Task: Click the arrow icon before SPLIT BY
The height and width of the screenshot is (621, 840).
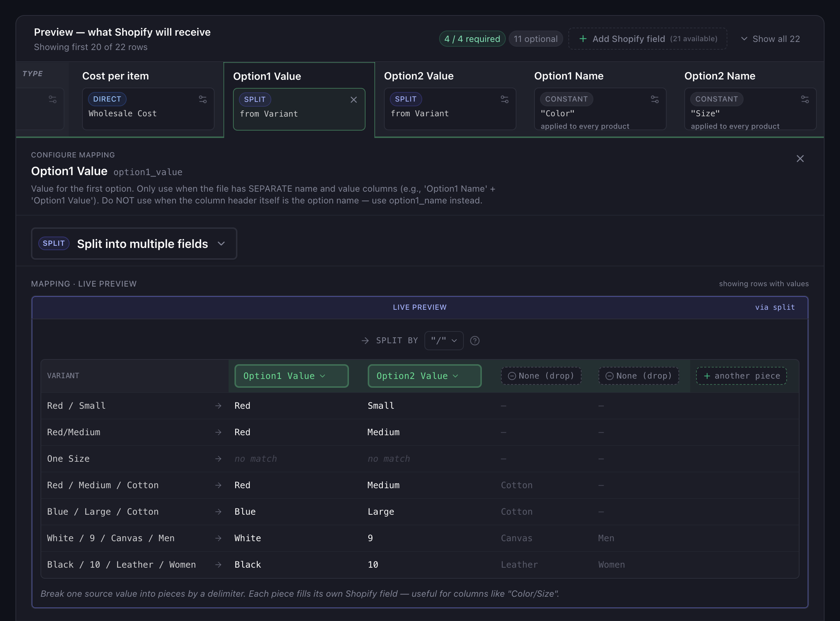Action: pyautogui.click(x=365, y=341)
